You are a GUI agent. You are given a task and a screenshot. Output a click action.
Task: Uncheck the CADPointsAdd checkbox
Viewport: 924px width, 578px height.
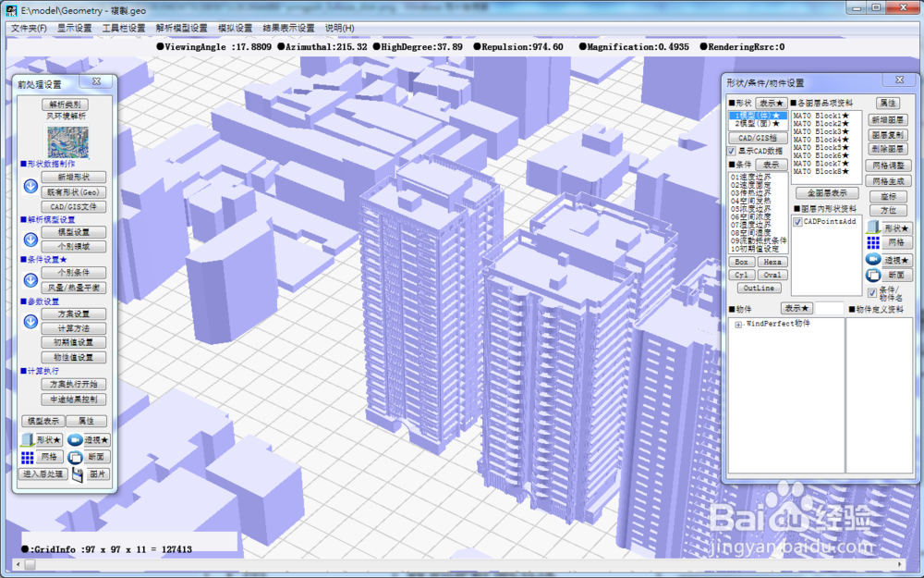pyautogui.click(x=798, y=222)
